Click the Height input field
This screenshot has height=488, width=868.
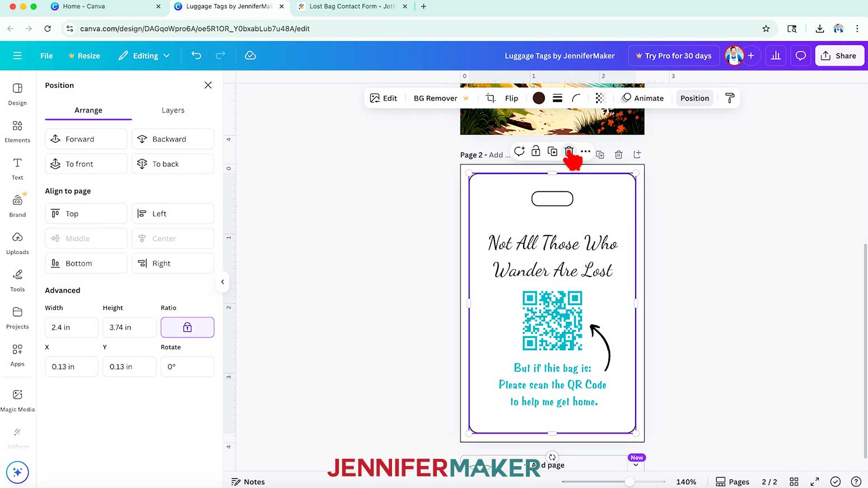[129, 327]
